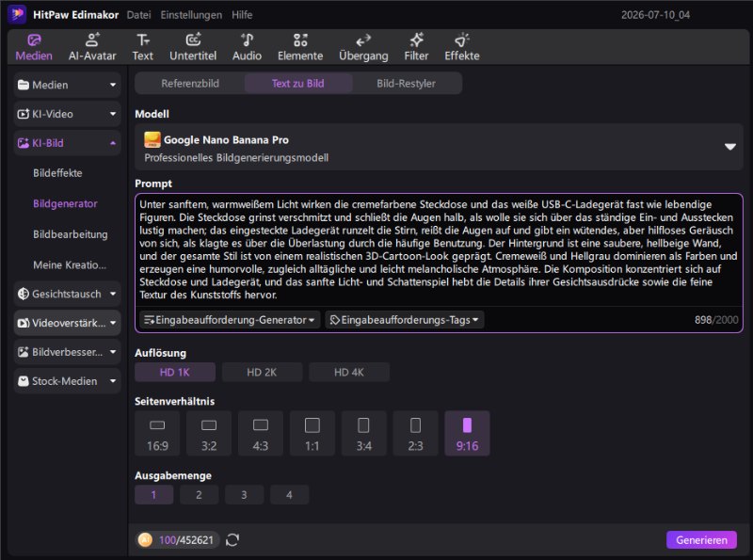This screenshot has width=753, height=560.
Task: Click the Generieren button
Action: point(701,540)
